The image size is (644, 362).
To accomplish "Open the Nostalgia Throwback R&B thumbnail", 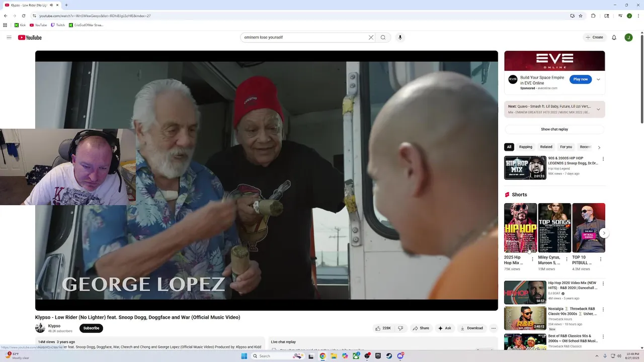I will point(525,318).
